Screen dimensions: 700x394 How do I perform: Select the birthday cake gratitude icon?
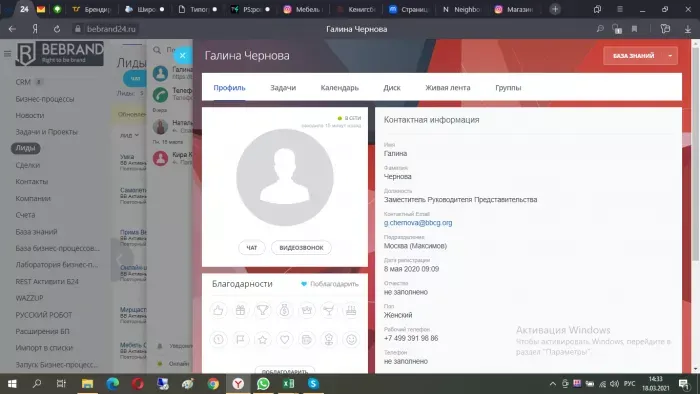pyautogui.click(x=351, y=310)
